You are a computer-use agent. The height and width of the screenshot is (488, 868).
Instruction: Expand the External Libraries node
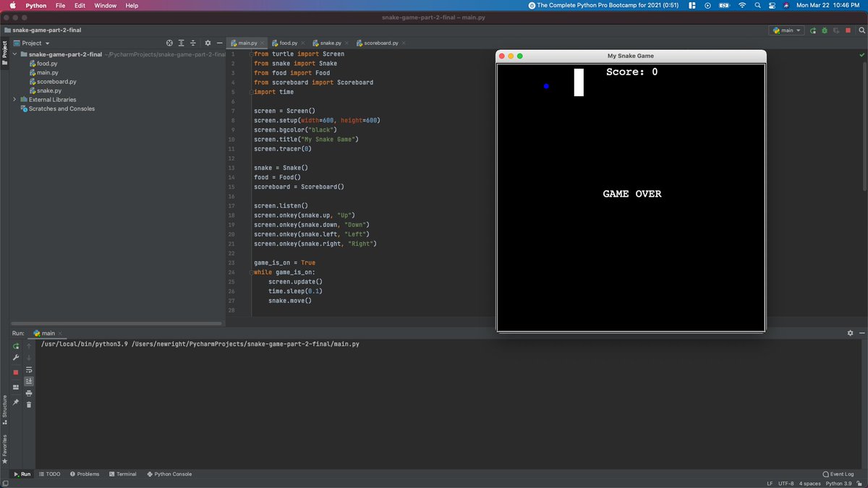[13, 100]
